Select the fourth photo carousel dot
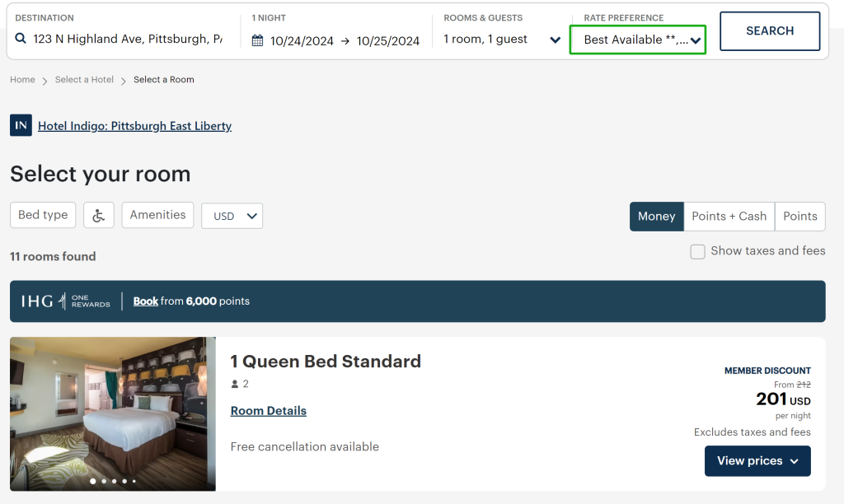The image size is (844, 504). [x=124, y=482]
